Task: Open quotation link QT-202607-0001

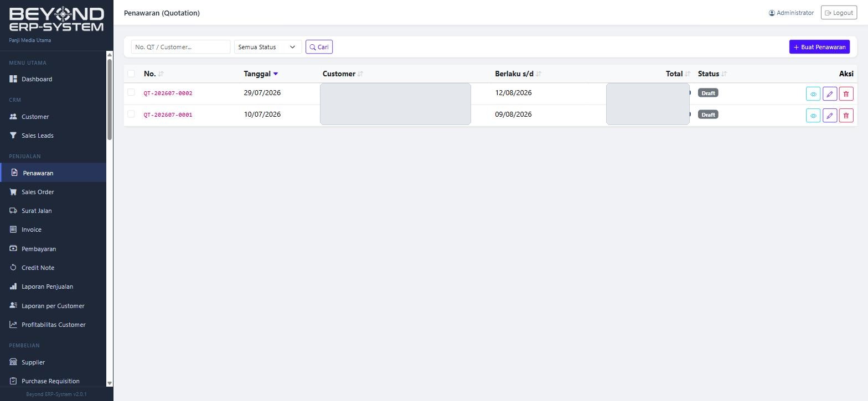Action: tap(168, 114)
